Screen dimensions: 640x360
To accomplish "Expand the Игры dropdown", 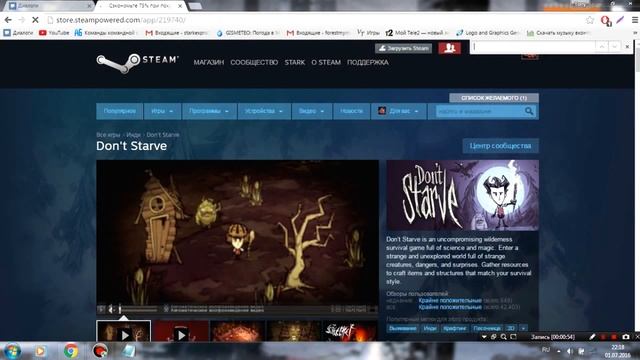I will pyautogui.click(x=162, y=111).
